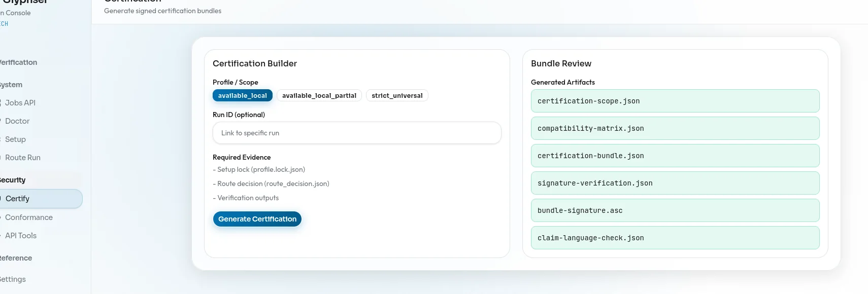Collapse the Security sidebar section

pos(12,179)
